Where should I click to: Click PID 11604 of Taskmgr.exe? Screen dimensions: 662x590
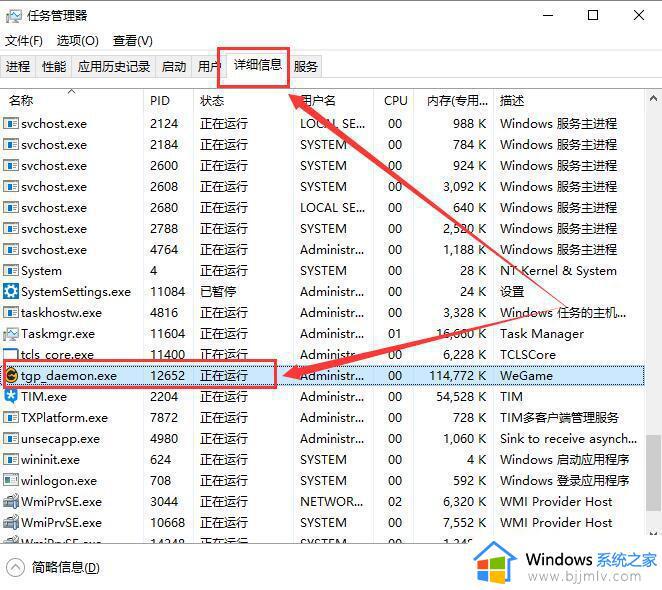[168, 334]
